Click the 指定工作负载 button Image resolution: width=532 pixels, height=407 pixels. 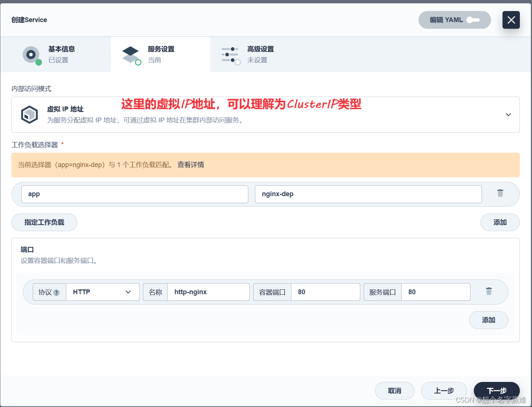point(44,222)
